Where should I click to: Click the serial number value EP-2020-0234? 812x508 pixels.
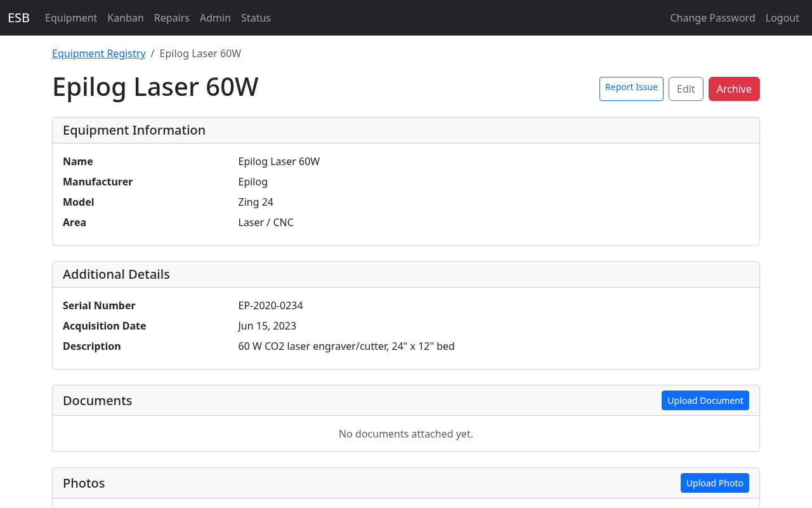point(270,305)
